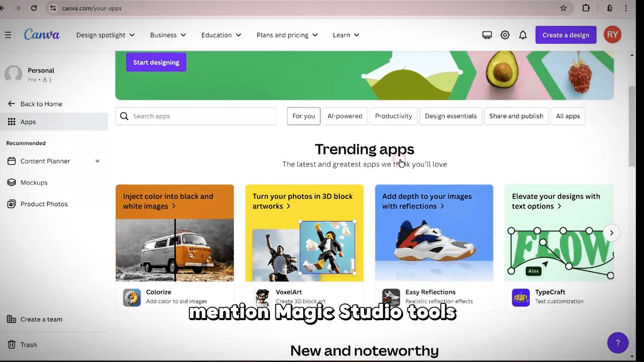The width and height of the screenshot is (644, 362).
Task: Click the Colorize orange van thumbnail
Action: (x=175, y=250)
